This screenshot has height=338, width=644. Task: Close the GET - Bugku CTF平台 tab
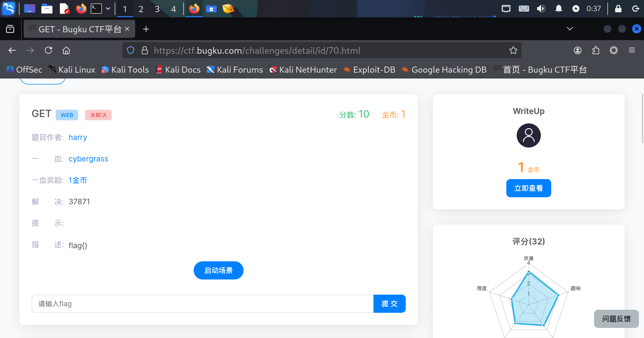tap(127, 29)
